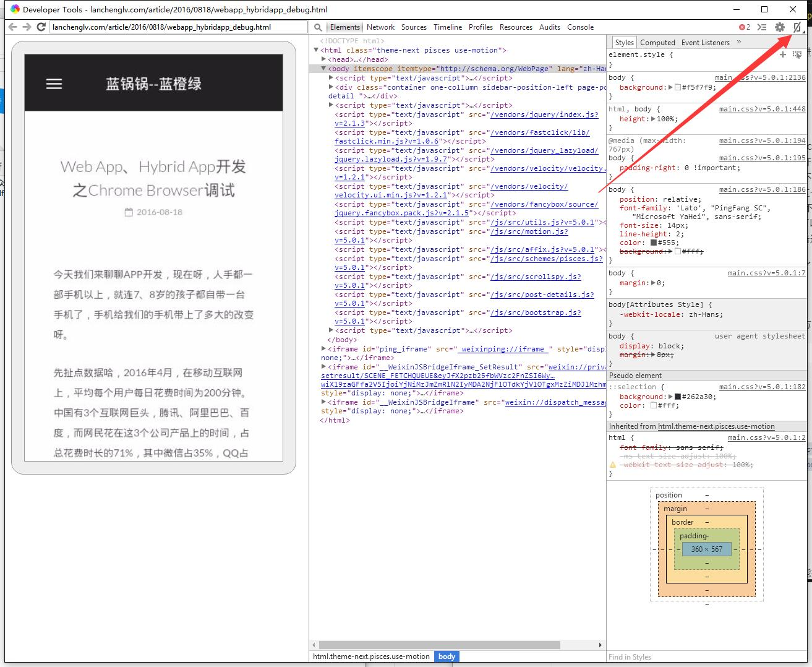Image resolution: width=812 pixels, height=667 pixels.
Task: Open the Timeline panel tab
Action: (448, 27)
